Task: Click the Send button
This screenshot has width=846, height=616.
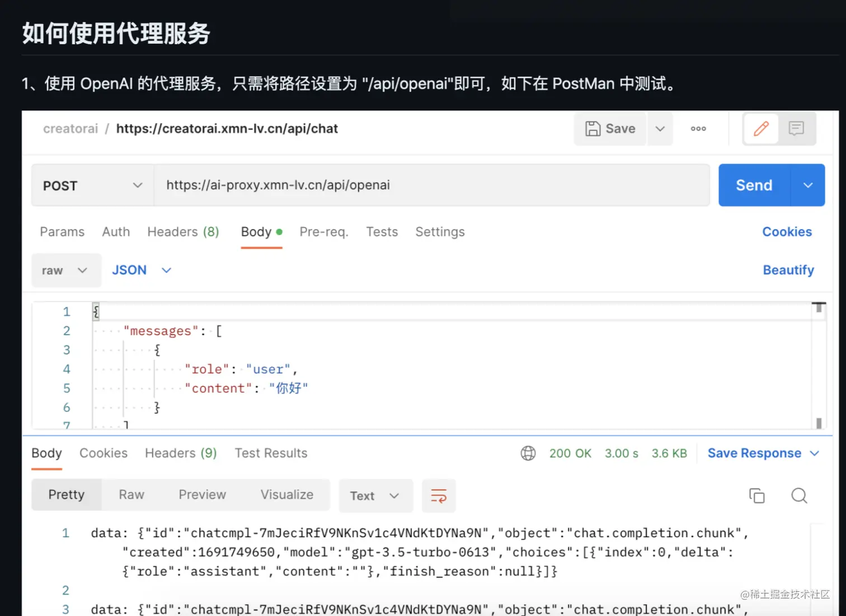Action: [x=753, y=185]
